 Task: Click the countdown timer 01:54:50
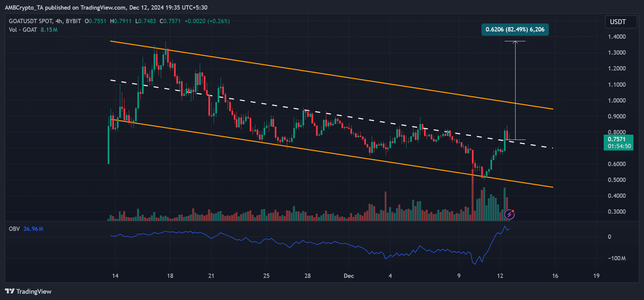click(619, 146)
